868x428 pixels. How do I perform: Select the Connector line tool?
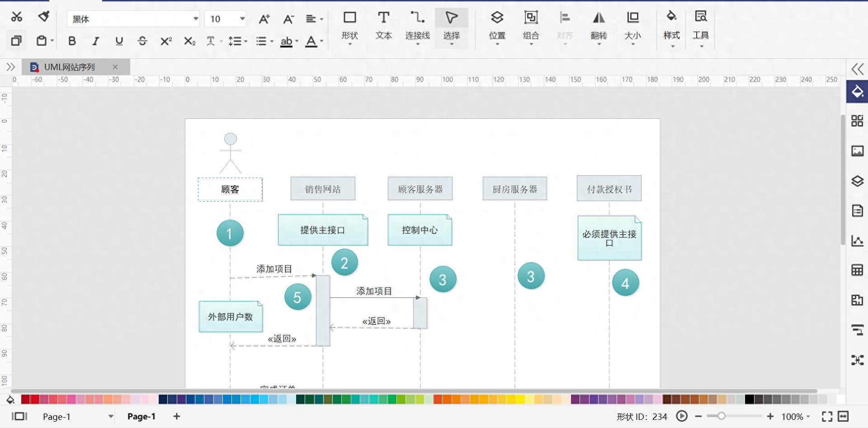(417, 25)
